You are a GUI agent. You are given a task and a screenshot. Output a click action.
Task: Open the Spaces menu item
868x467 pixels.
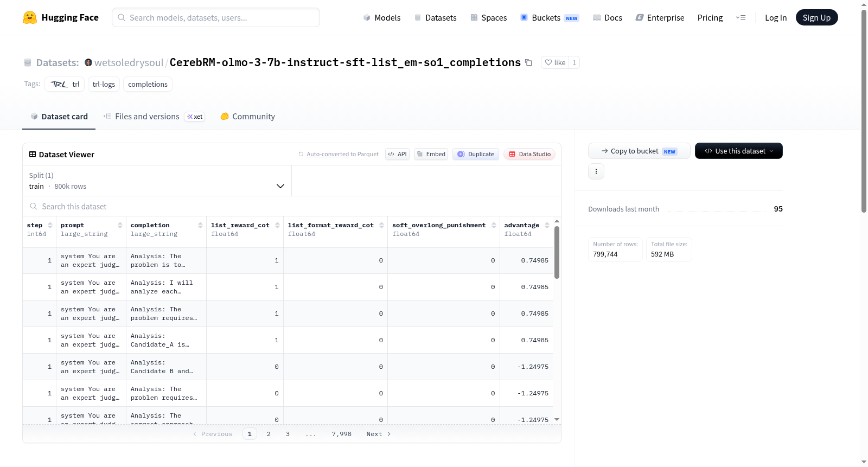489,17
